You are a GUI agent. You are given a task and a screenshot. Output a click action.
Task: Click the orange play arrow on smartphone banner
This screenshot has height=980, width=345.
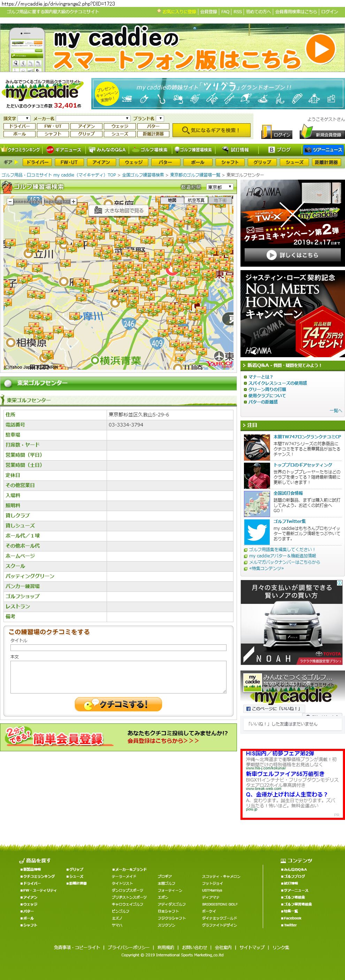(320, 48)
